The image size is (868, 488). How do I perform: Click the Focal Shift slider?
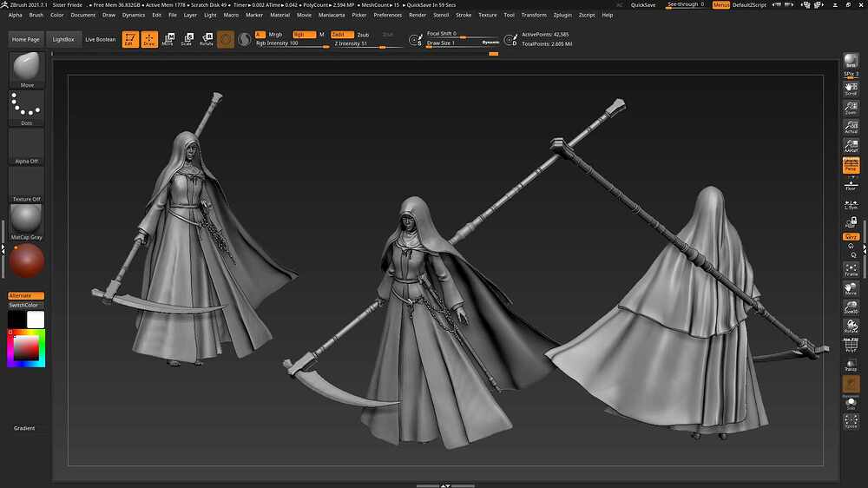[x=463, y=34]
